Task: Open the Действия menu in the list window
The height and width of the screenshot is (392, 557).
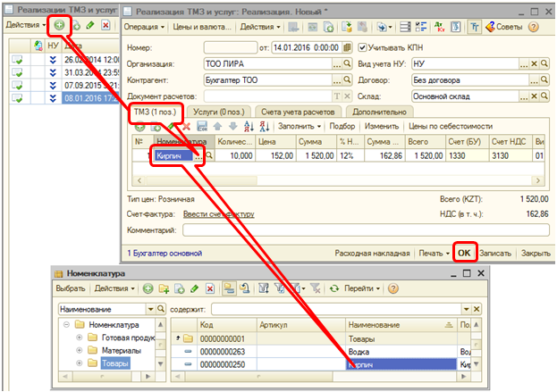Action: pyautogui.click(x=26, y=25)
